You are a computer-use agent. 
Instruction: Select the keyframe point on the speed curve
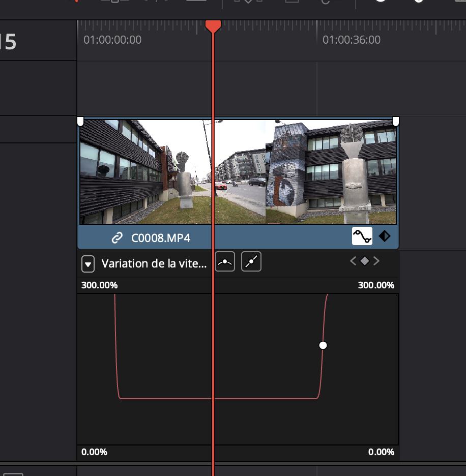click(x=323, y=345)
